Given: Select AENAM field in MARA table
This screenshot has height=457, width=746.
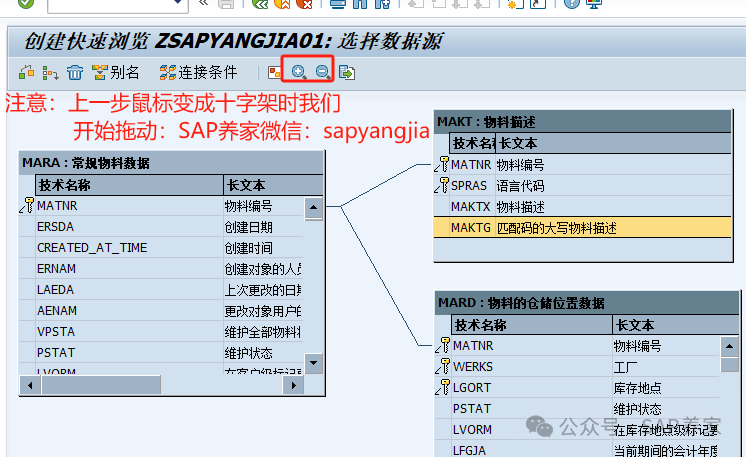Looking at the screenshot, I should pyautogui.click(x=161, y=311).
